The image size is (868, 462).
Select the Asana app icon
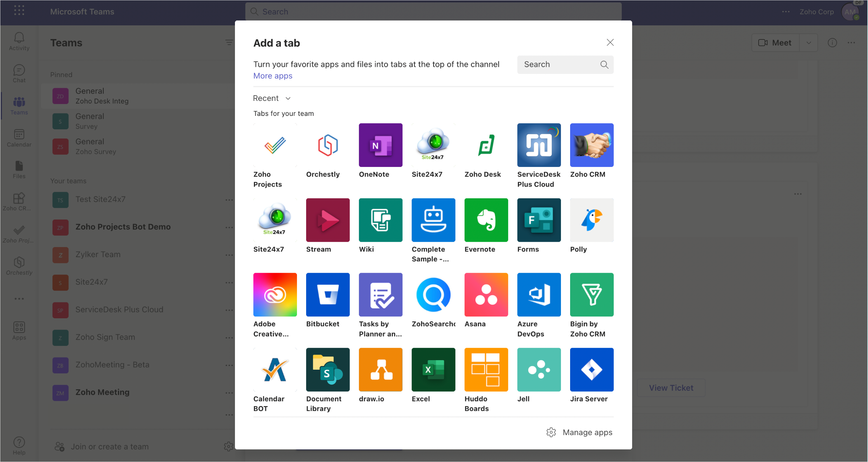click(x=486, y=294)
